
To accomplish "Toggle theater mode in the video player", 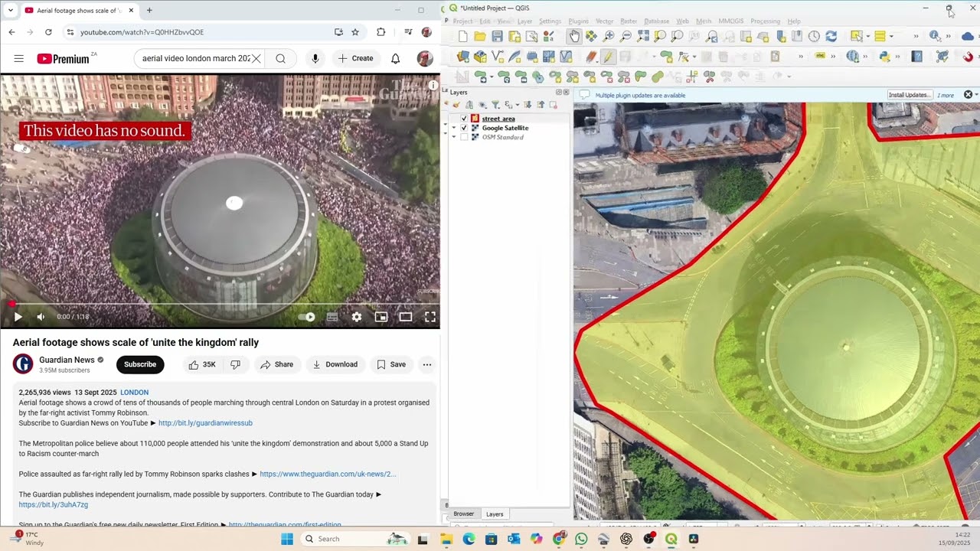I will click(406, 317).
